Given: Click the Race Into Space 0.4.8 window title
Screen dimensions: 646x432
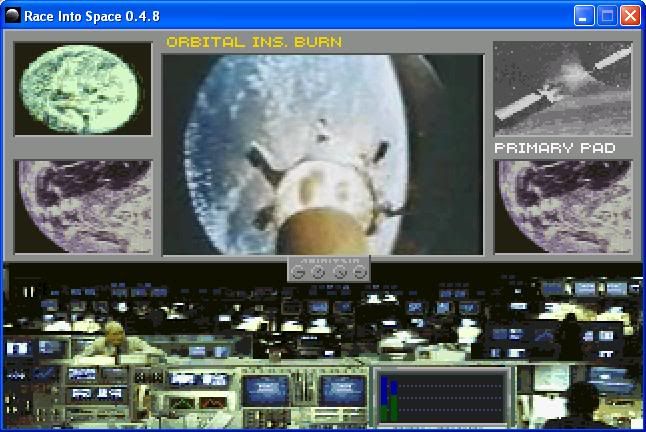Looking at the screenshot, I should [92, 16].
